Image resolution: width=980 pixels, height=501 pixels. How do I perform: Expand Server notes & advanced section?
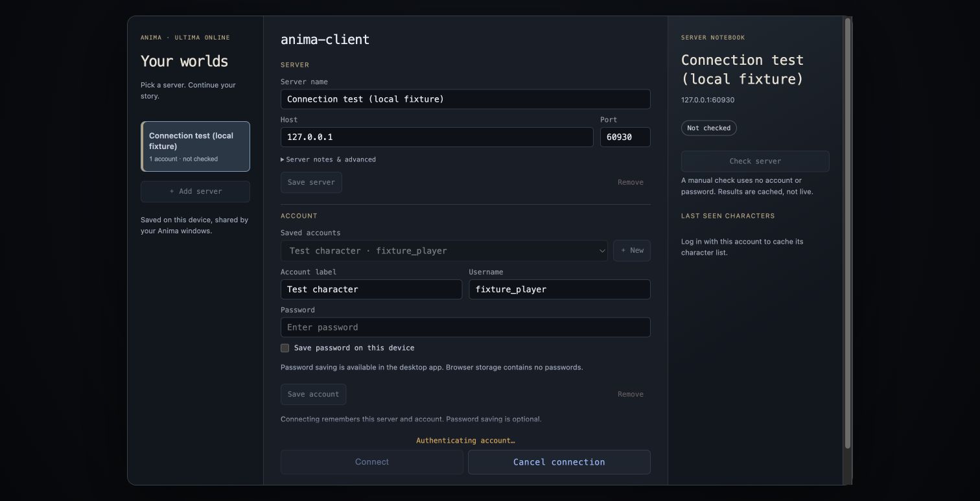[328, 159]
